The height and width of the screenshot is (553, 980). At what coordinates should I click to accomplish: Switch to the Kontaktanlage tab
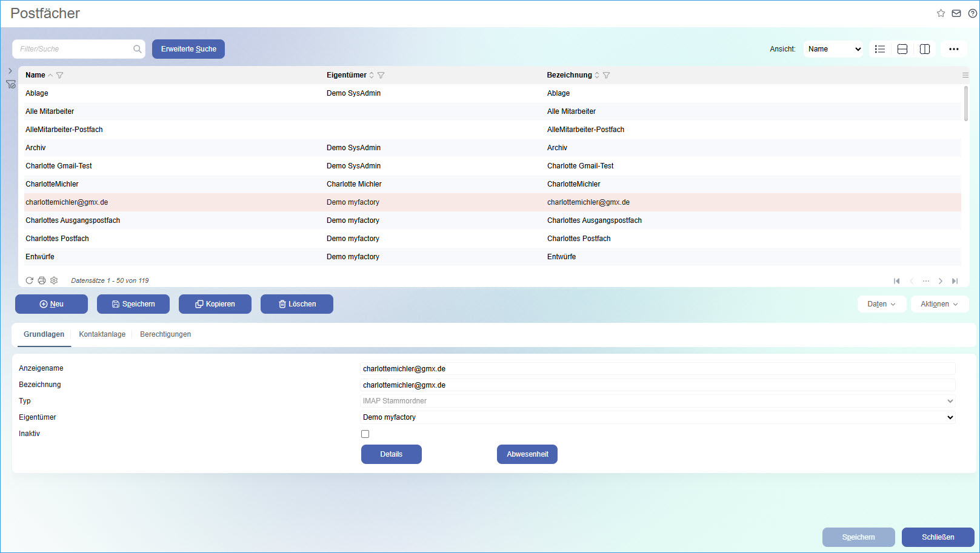tap(102, 334)
